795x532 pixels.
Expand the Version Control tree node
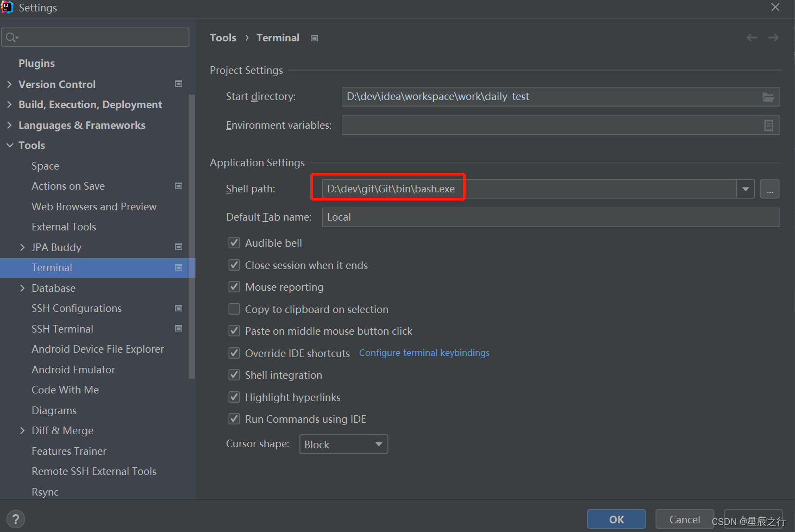point(9,84)
